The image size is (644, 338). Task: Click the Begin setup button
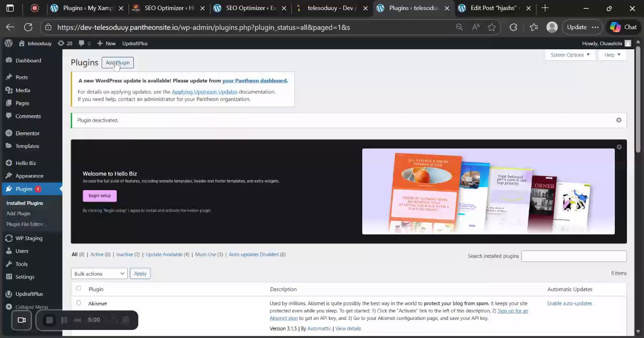coord(100,196)
